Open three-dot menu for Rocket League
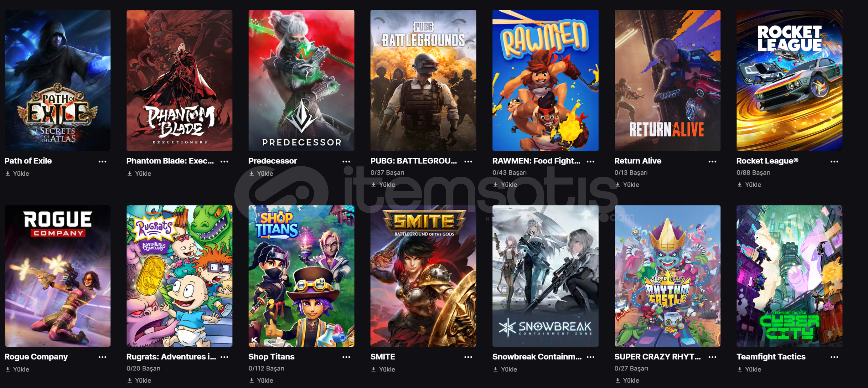The width and height of the screenshot is (868, 388). tap(834, 162)
